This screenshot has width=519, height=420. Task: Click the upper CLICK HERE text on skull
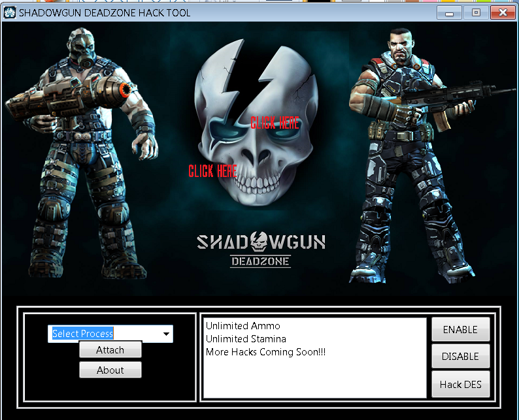click(x=275, y=123)
